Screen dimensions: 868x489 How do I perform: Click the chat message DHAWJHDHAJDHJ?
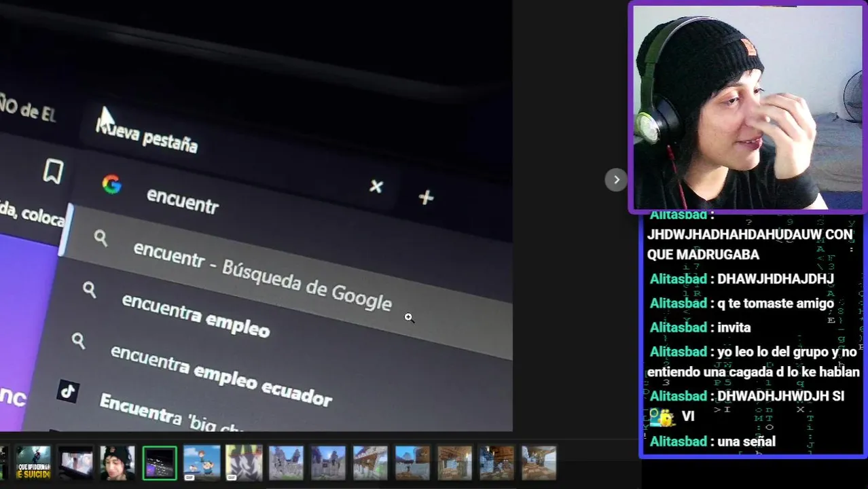[775, 279]
